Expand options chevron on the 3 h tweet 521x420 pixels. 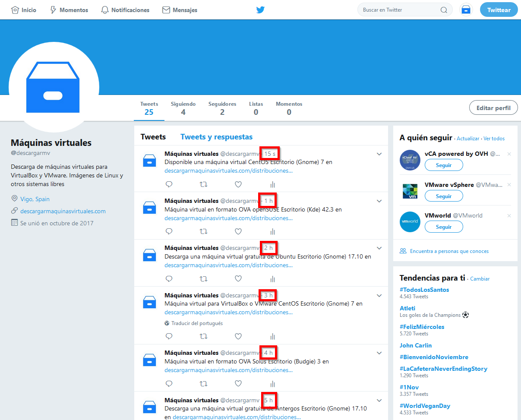tap(379, 296)
